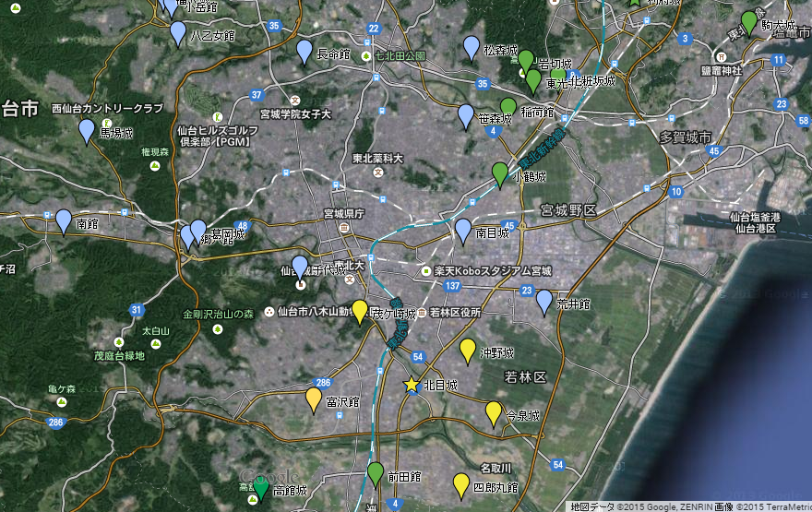Click the route 10 road shield
Image resolution: width=812 pixels, height=512 pixels.
tap(675, 192)
